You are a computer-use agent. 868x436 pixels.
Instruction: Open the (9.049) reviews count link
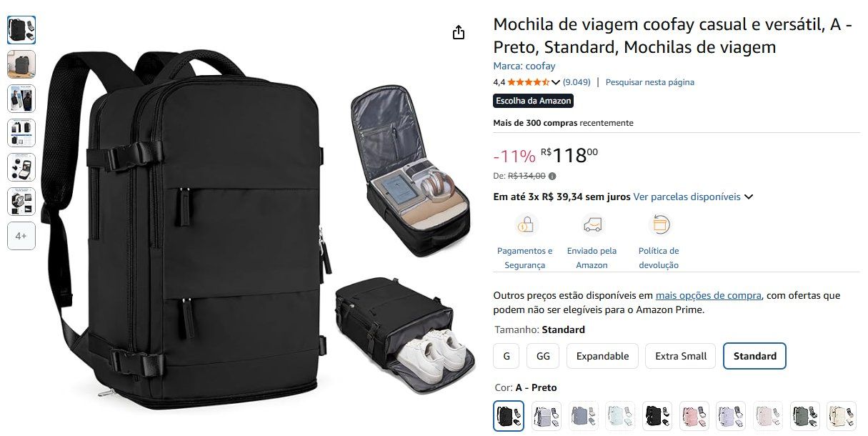577,82
